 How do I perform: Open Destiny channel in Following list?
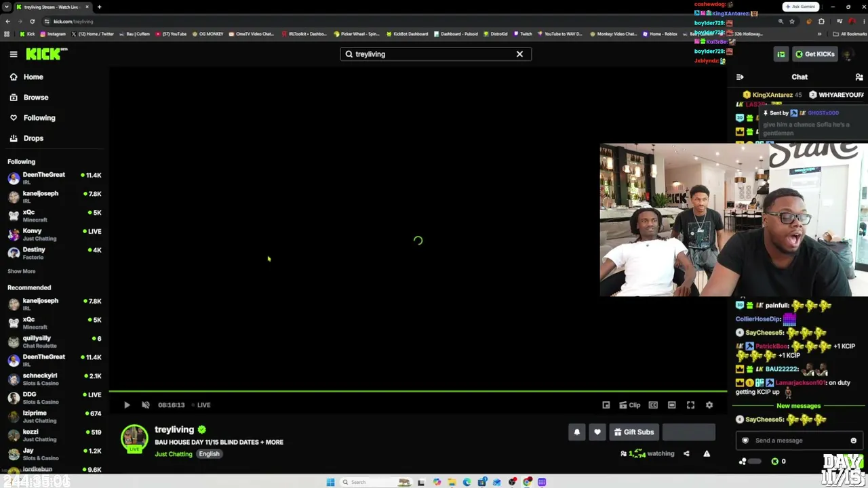pyautogui.click(x=54, y=253)
